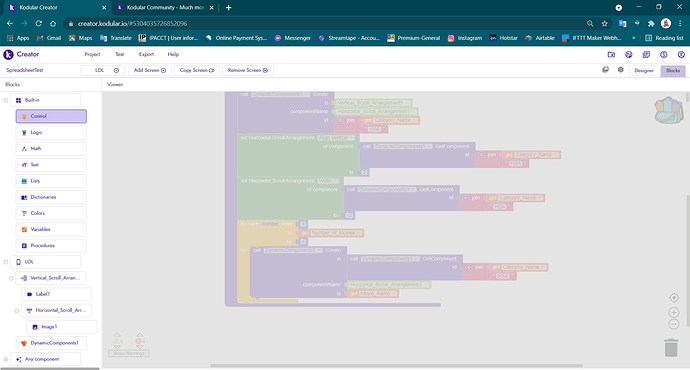Open the Help menu
Screen dimensions: 690x370
point(173,54)
